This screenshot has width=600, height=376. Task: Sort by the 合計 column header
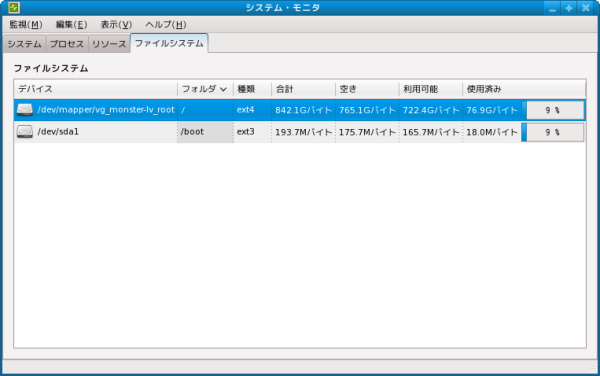(x=303, y=89)
